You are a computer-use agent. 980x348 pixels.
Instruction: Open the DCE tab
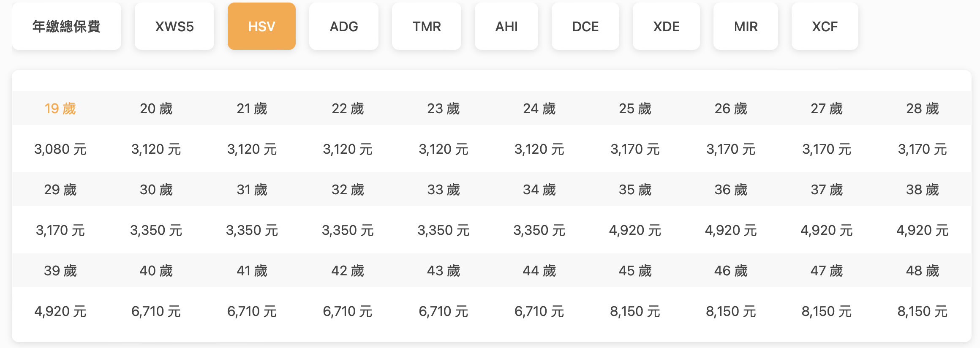pyautogui.click(x=585, y=27)
